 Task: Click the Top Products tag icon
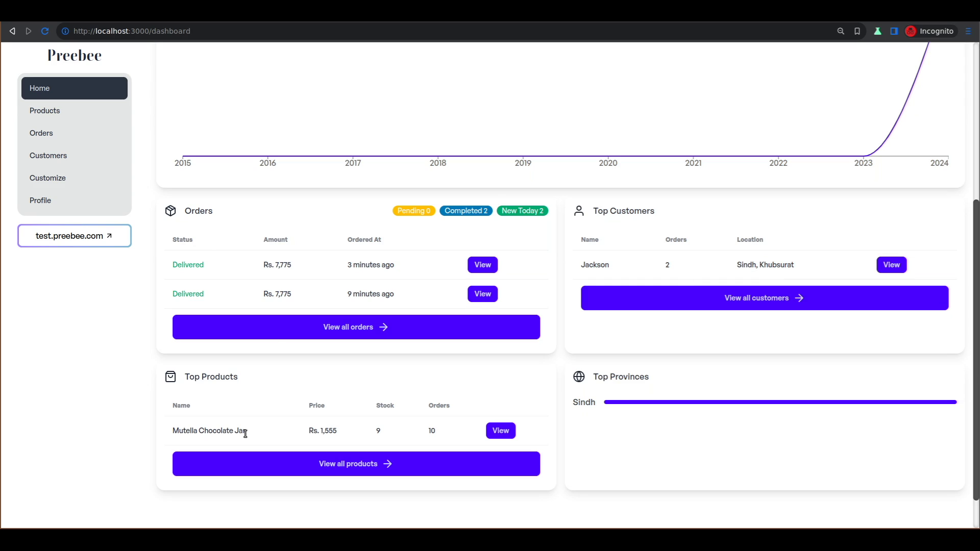170,376
